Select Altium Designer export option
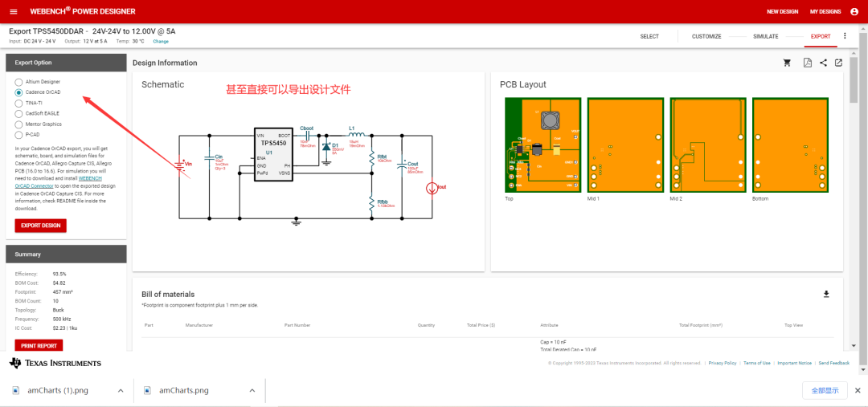 coord(18,82)
